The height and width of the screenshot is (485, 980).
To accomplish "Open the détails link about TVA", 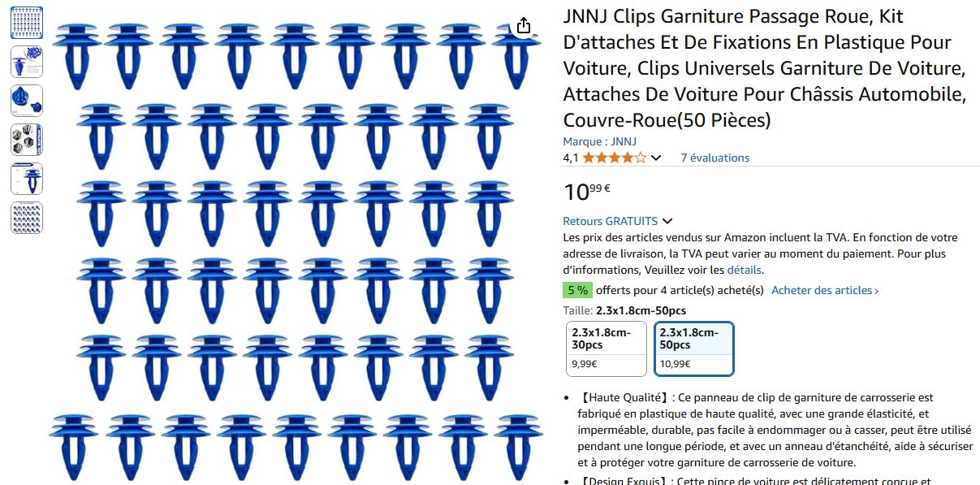I will 744,270.
